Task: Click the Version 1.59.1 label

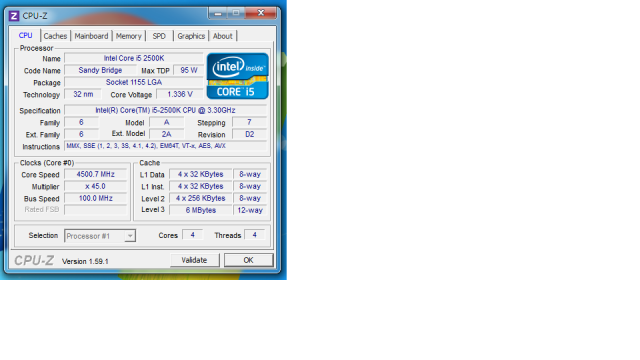Action: coord(85,261)
